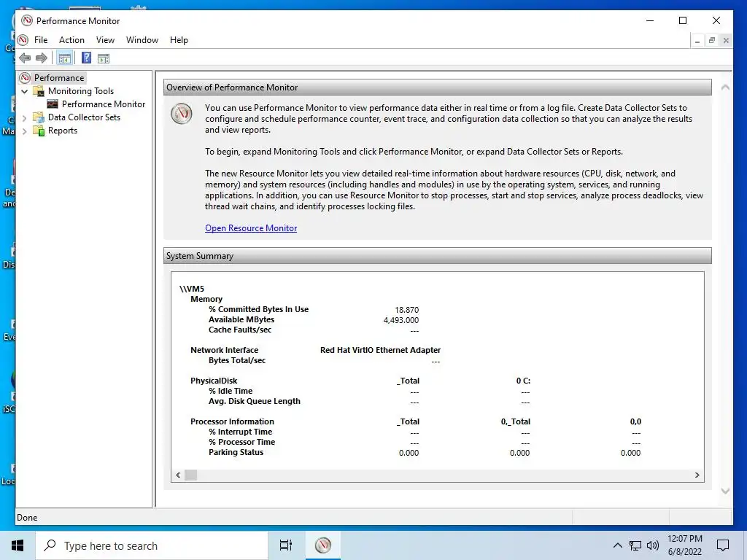Image resolution: width=747 pixels, height=560 pixels.
Task: Select Performance root in tree
Action: 59,77
